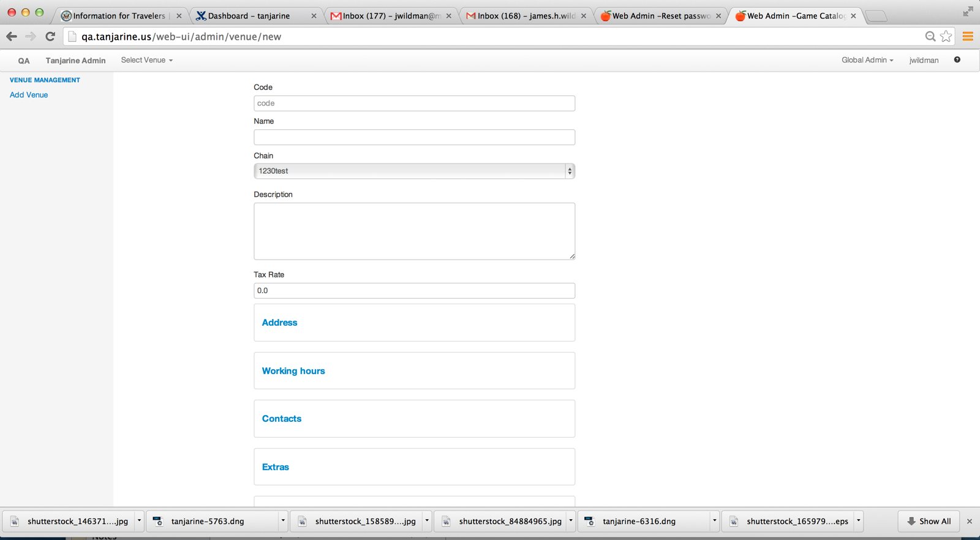
Task: Close the Web Admin Game Catalog tab
Action: (x=853, y=16)
